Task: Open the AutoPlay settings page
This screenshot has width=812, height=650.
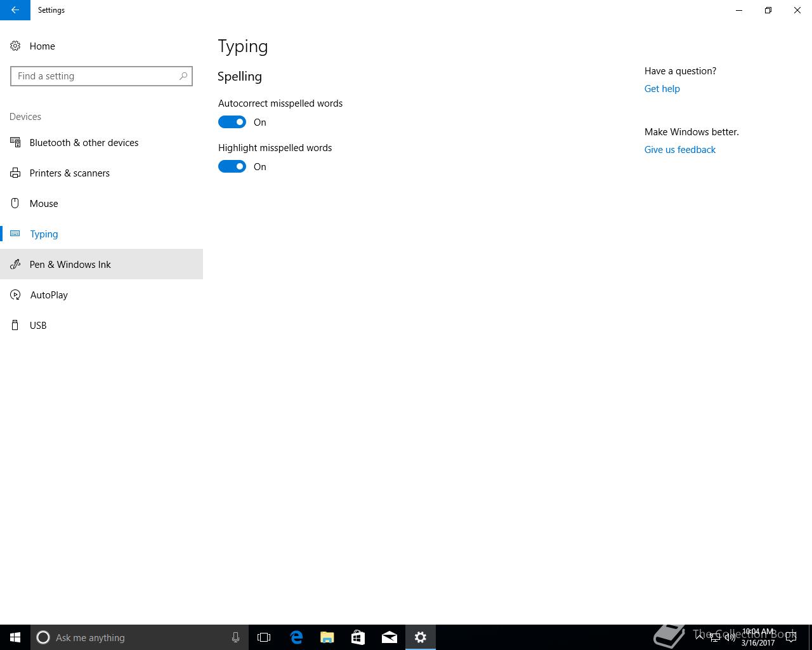Action: coord(49,295)
